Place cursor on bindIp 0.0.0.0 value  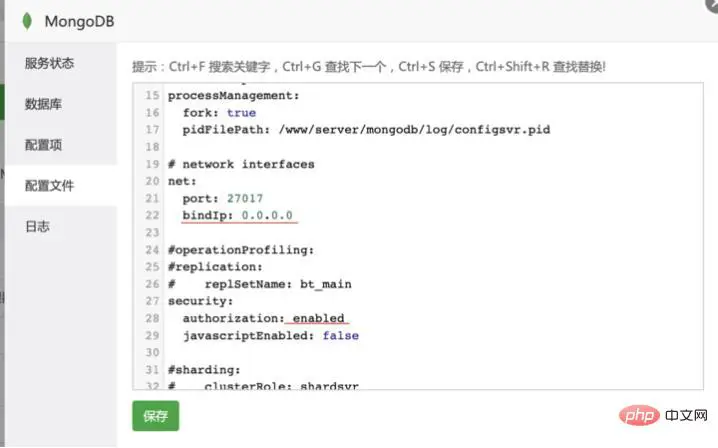pos(267,215)
